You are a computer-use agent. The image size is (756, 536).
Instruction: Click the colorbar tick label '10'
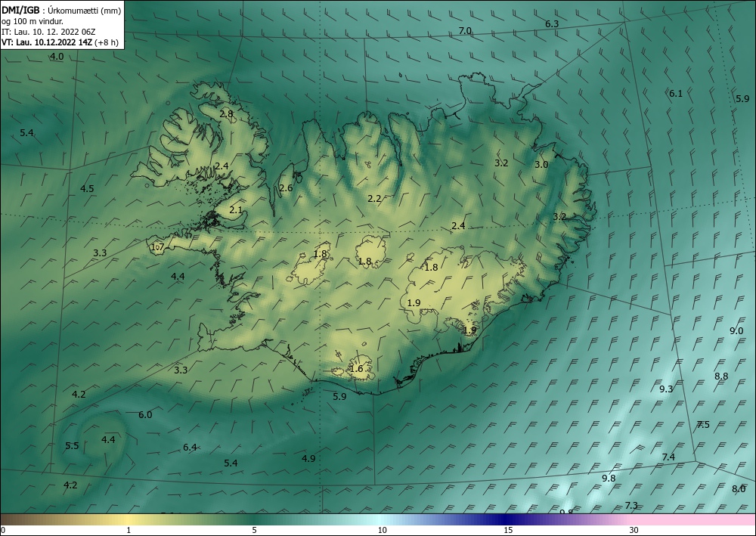(382, 530)
